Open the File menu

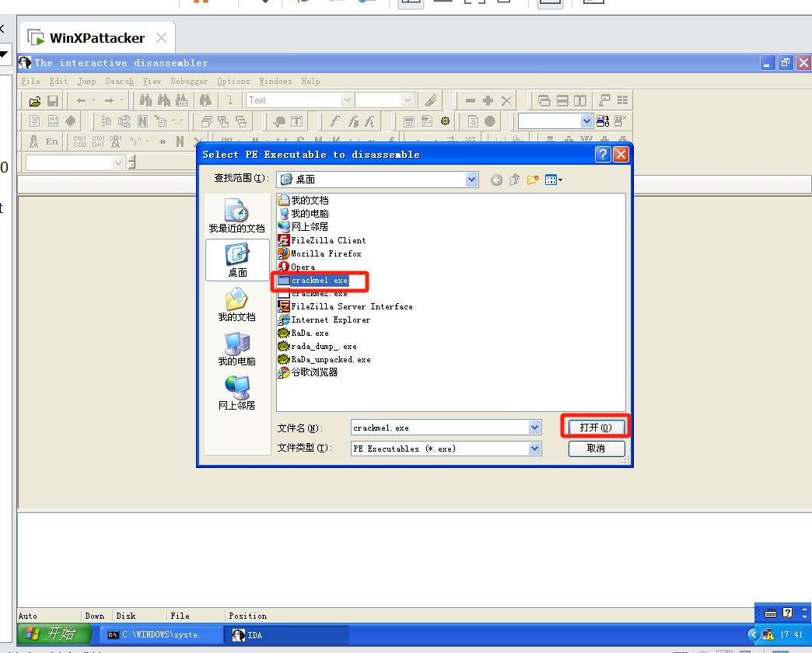tap(30, 82)
